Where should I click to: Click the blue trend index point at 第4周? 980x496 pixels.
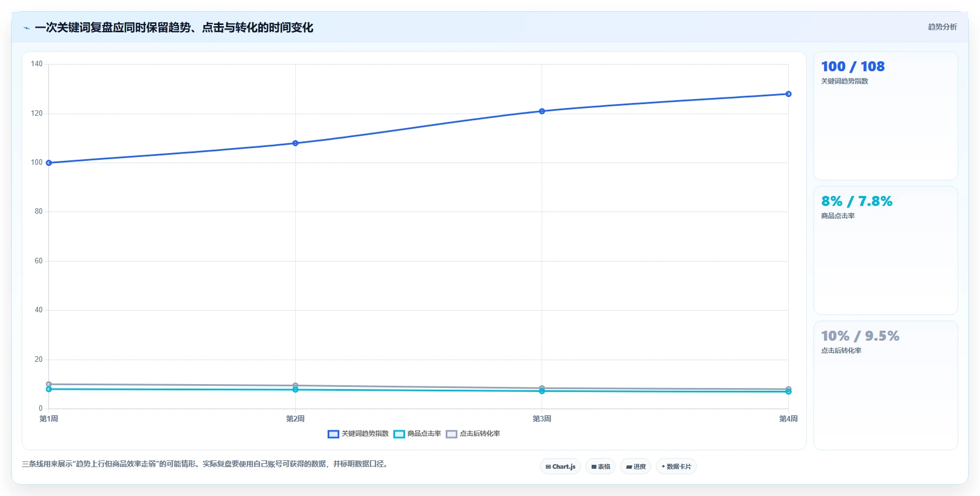click(x=788, y=94)
